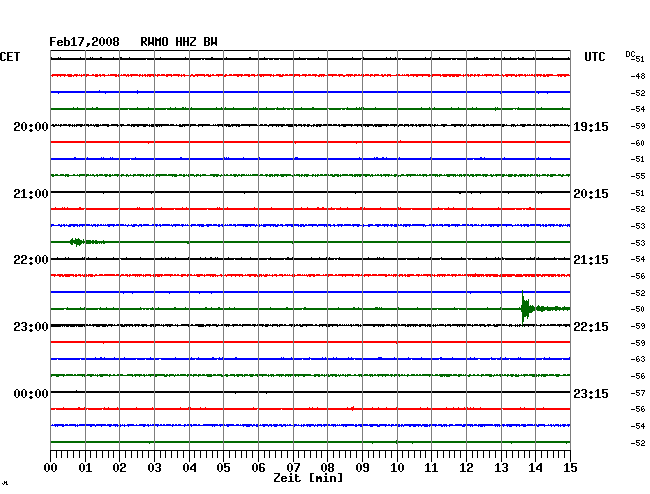Select the 23:15 UTC time label
This screenshot has height=494, width=650.
coord(591,393)
